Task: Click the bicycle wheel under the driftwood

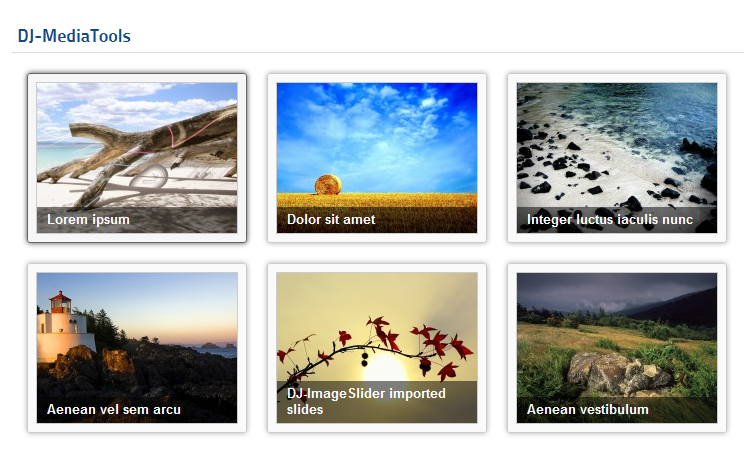Action: (x=149, y=177)
